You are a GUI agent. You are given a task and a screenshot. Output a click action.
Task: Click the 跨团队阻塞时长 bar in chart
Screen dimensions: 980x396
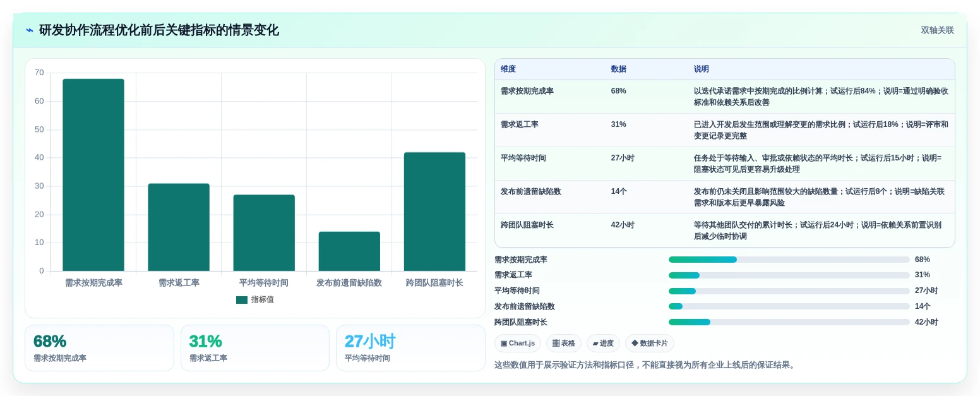[434, 212]
